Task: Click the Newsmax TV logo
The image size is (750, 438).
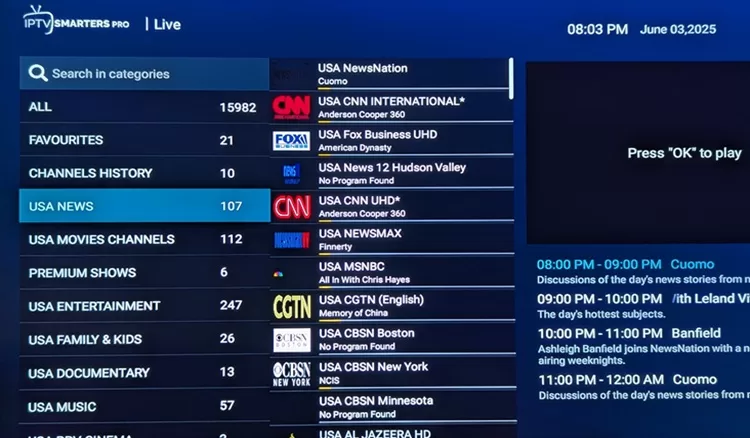Action: [x=292, y=240]
